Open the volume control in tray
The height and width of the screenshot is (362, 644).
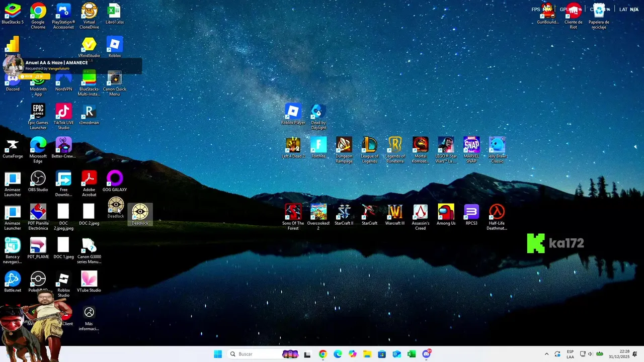pyautogui.click(x=590, y=354)
